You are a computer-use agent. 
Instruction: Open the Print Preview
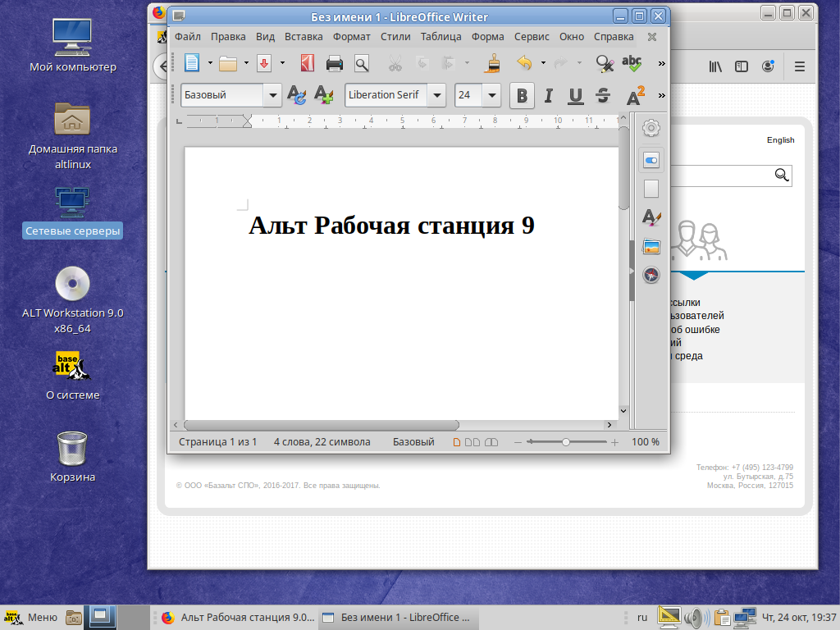361,63
